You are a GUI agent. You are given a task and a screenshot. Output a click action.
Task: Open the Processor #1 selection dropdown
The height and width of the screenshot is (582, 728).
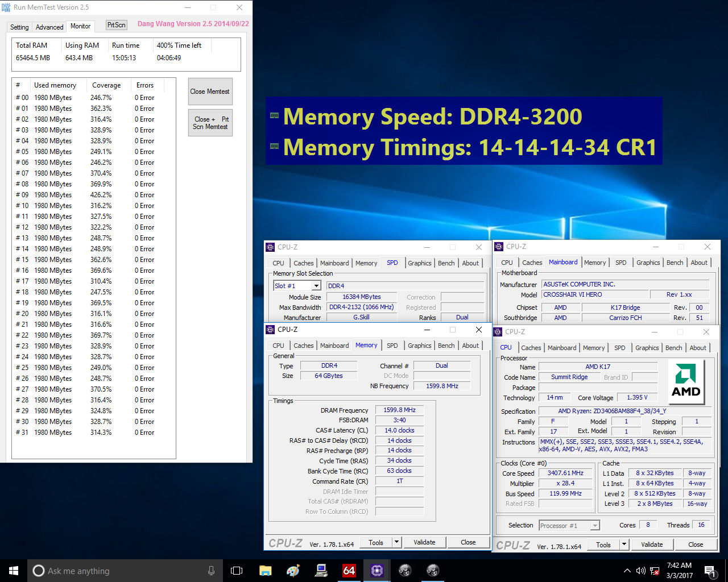pos(569,525)
